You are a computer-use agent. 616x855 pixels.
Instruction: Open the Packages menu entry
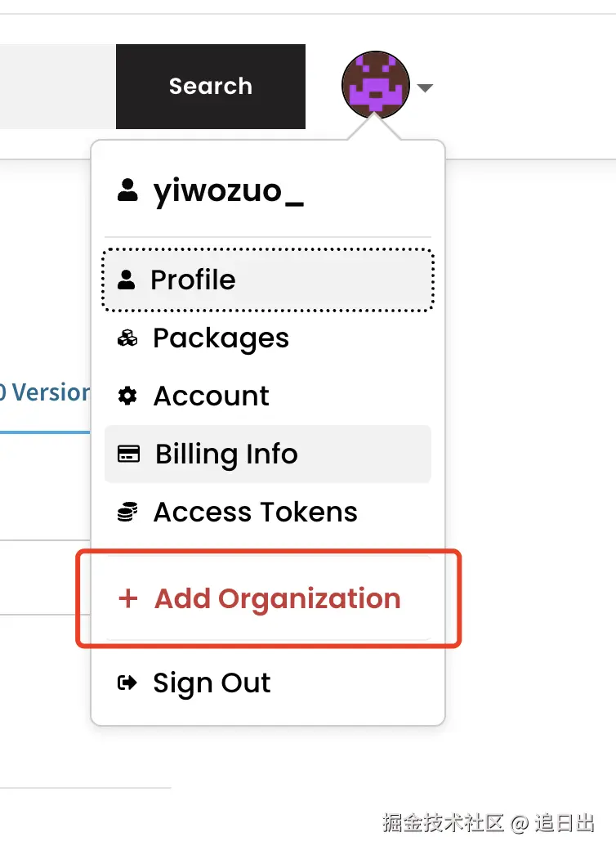pyautogui.click(x=221, y=338)
